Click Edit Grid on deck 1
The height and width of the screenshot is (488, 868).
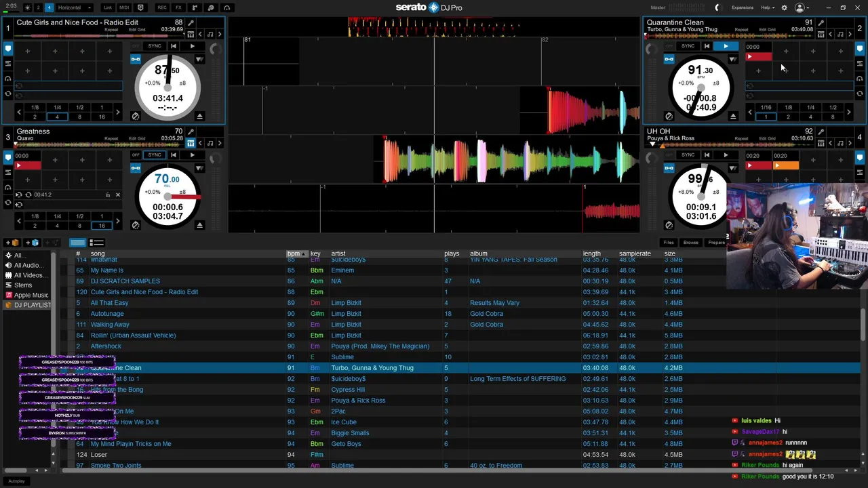(137, 30)
